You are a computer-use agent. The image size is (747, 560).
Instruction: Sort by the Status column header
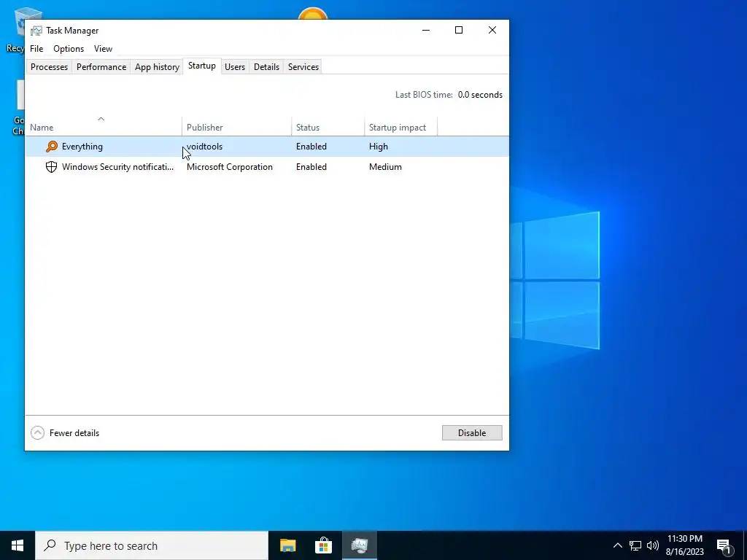click(x=328, y=127)
